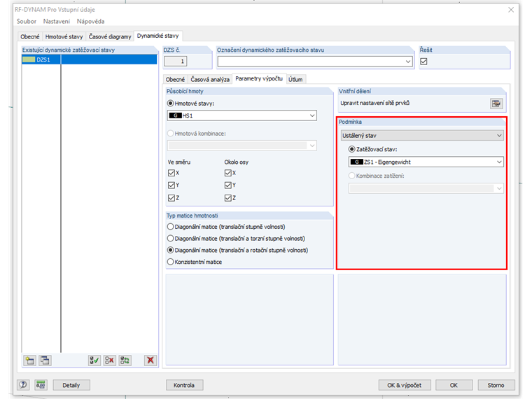Choose diagonal matrix with translational degrees only
This screenshot has width=532, height=399.
(x=171, y=227)
